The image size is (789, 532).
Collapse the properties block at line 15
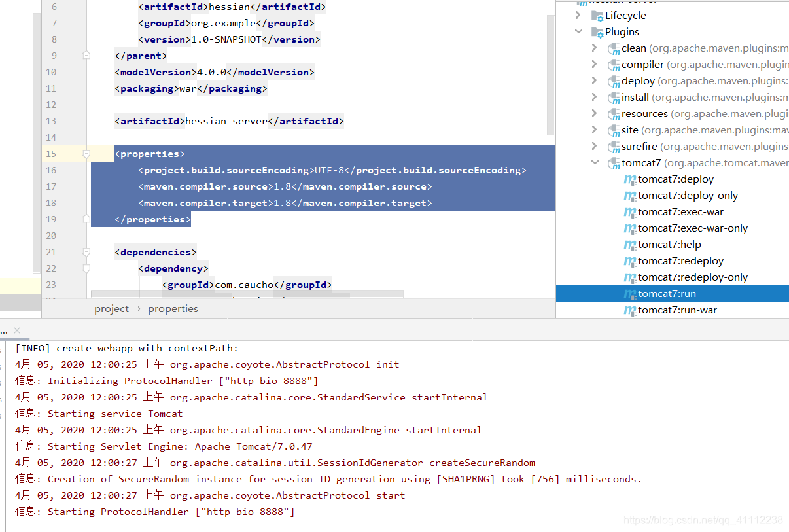point(86,154)
